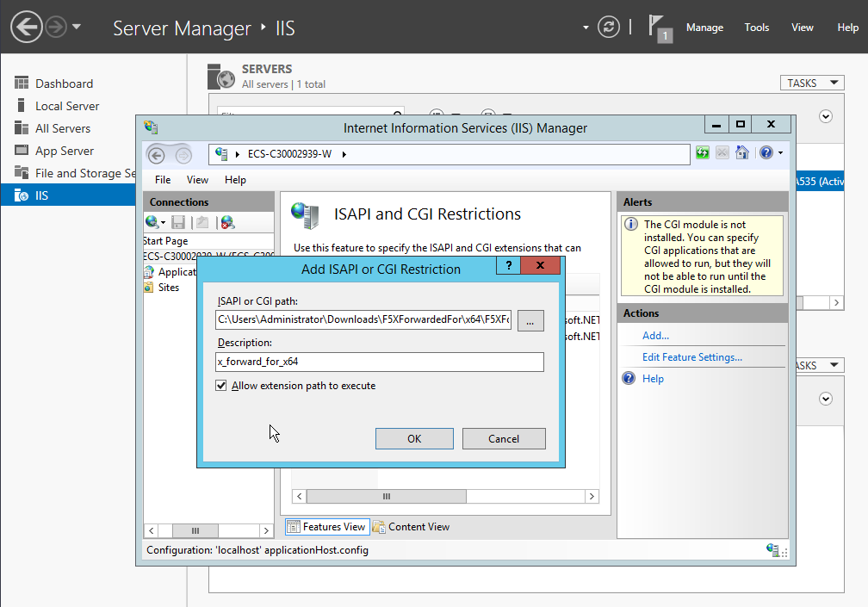The image size is (868, 607).
Task: Collapse the lower section chevron
Action: (x=825, y=399)
